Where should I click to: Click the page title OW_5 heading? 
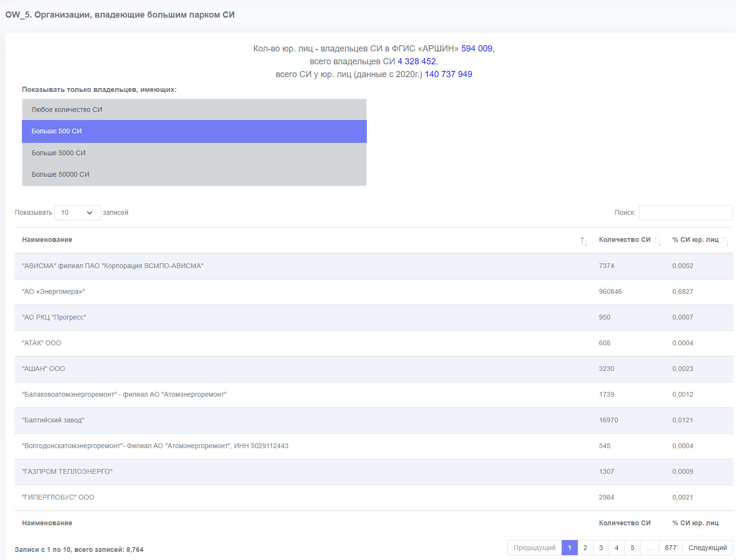(x=120, y=15)
